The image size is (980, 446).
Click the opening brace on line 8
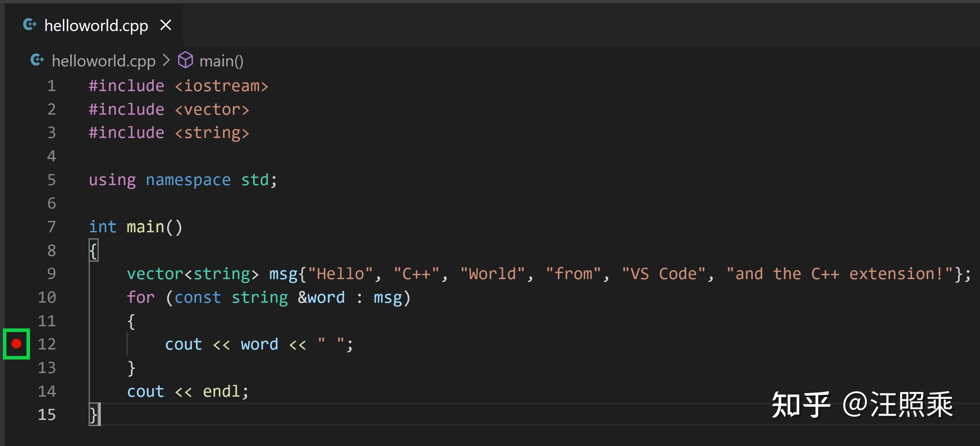click(x=93, y=251)
